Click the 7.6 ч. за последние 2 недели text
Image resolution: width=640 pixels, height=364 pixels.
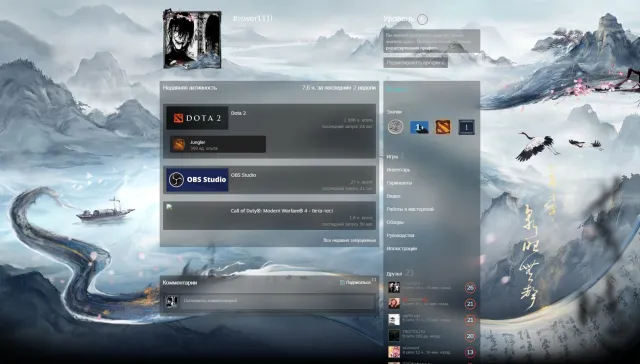click(339, 87)
